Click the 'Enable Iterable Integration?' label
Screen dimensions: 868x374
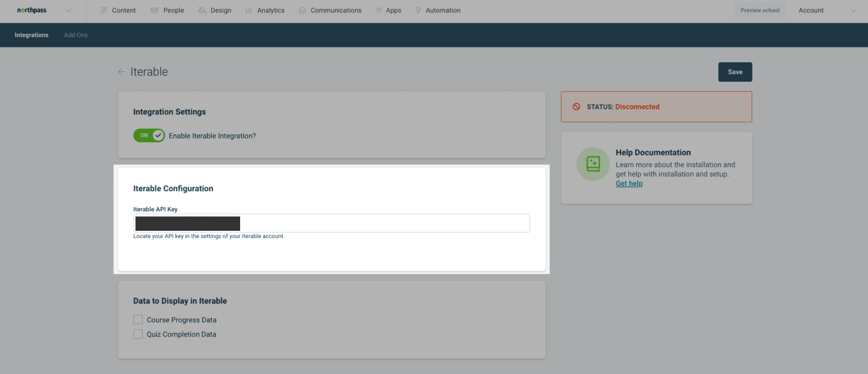click(212, 136)
